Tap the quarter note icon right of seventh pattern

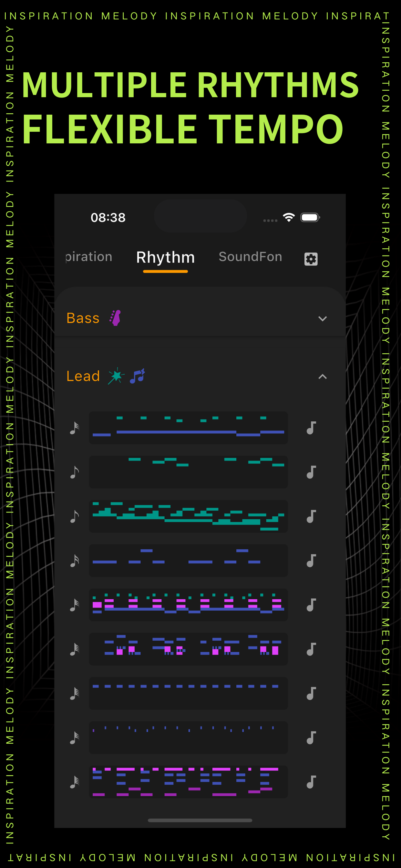pos(311,694)
